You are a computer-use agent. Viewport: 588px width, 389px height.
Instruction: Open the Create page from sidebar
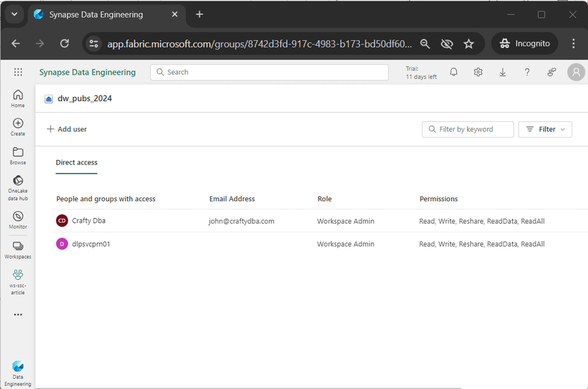click(x=18, y=127)
